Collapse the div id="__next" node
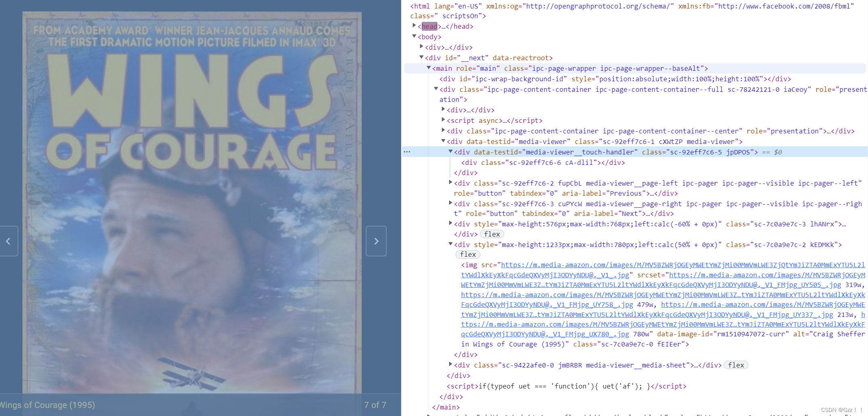The image size is (868, 416). tap(421, 57)
